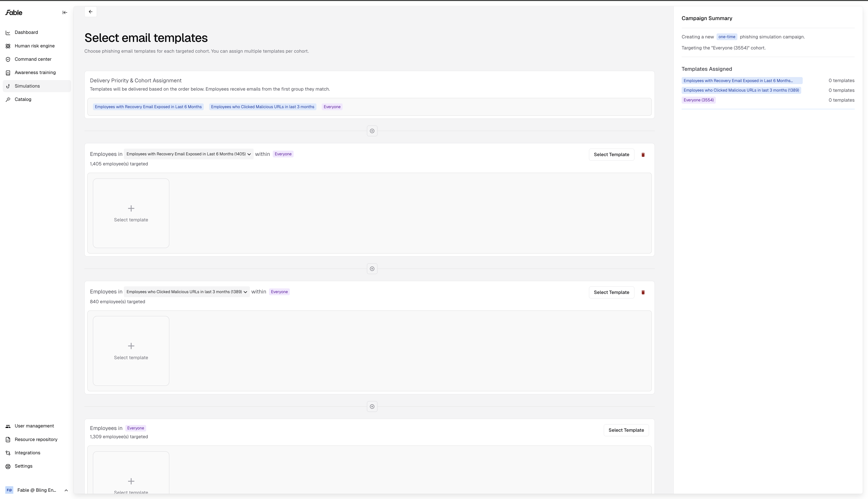Click Select Template button for Recovery Email cohort
The height and width of the screenshot is (499, 868).
point(611,155)
